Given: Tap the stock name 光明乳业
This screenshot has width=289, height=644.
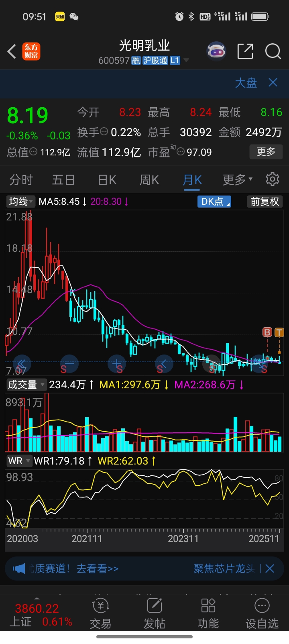Looking at the screenshot, I should (x=144, y=46).
